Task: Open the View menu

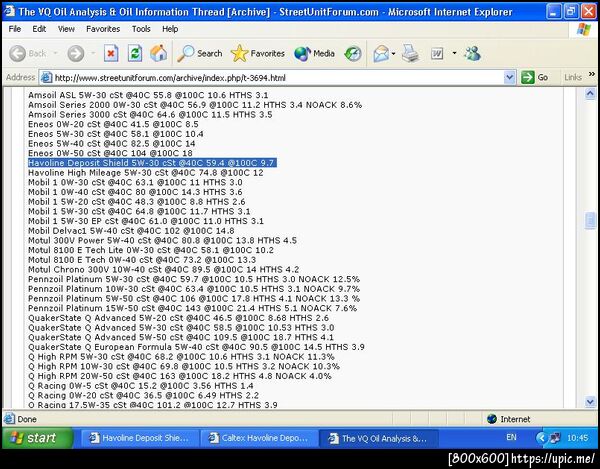Action: (66, 29)
